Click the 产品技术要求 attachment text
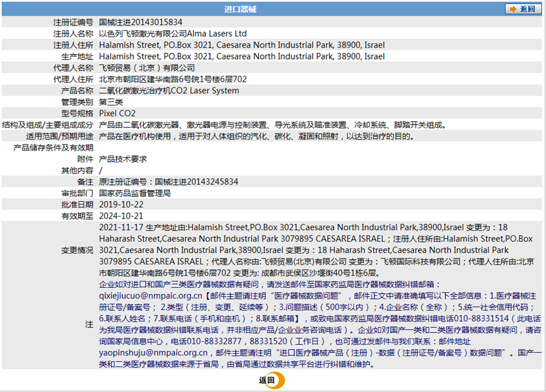This screenshot has width=546, height=392. point(123,159)
